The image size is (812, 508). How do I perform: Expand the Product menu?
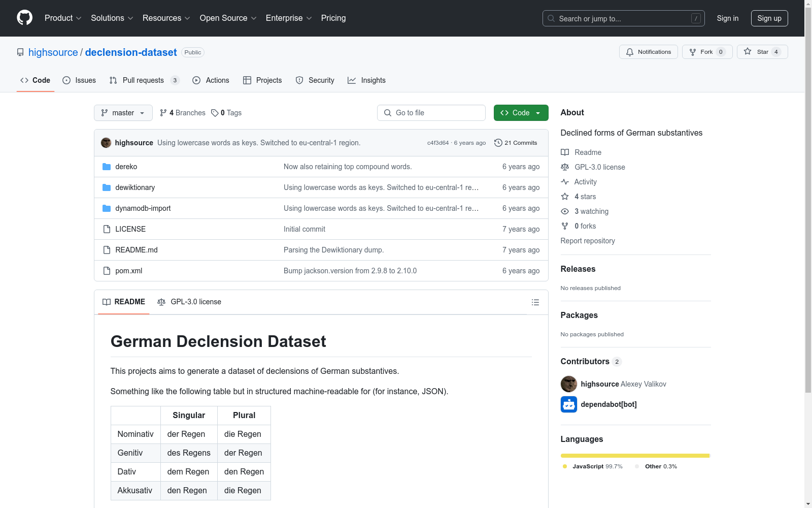63,18
